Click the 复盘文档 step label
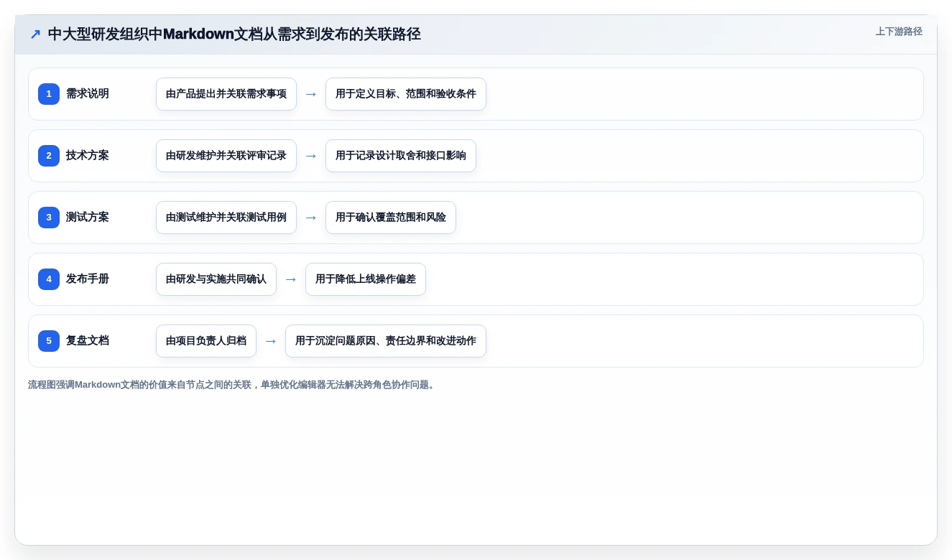The width and height of the screenshot is (952, 560). [88, 341]
